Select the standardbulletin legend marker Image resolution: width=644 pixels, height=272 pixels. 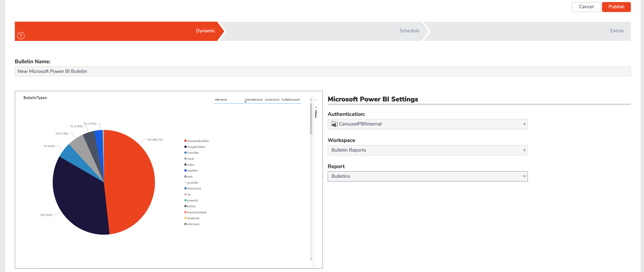[185, 141]
